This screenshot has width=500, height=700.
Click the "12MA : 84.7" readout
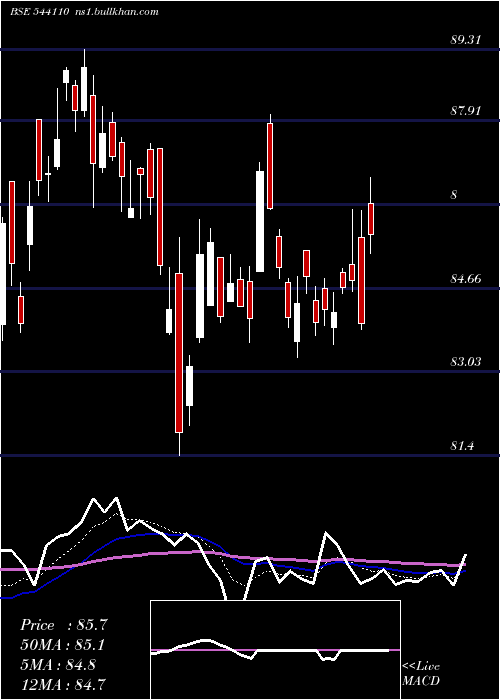[x=63, y=684]
